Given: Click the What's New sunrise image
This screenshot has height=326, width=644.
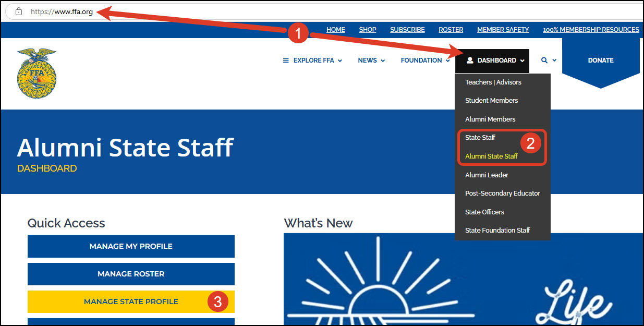Looking at the screenshot, I should [463, 279].
